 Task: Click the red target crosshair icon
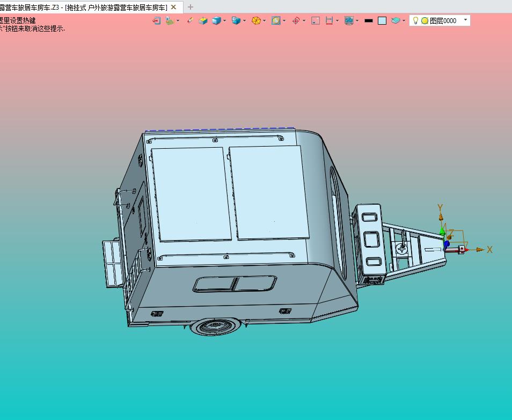click(x=296, y=21)
